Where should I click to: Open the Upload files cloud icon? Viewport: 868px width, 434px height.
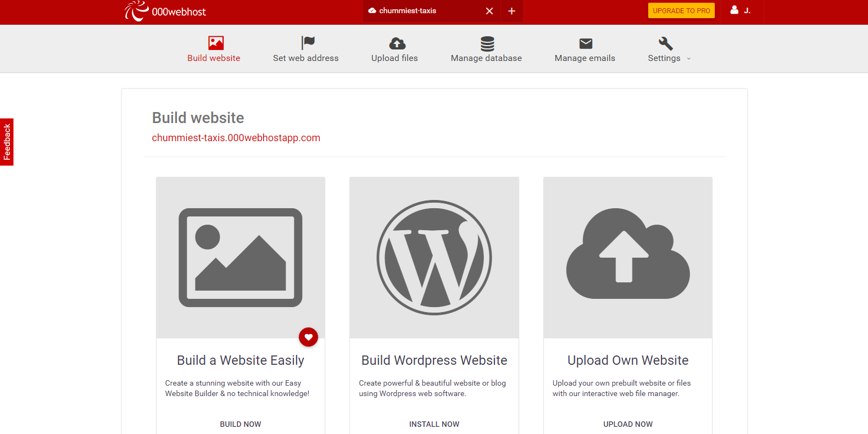(x=397, y=43)
